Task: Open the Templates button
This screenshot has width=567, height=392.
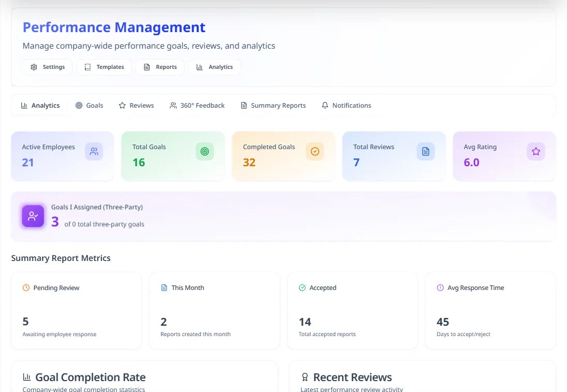Action: (104, 67)
